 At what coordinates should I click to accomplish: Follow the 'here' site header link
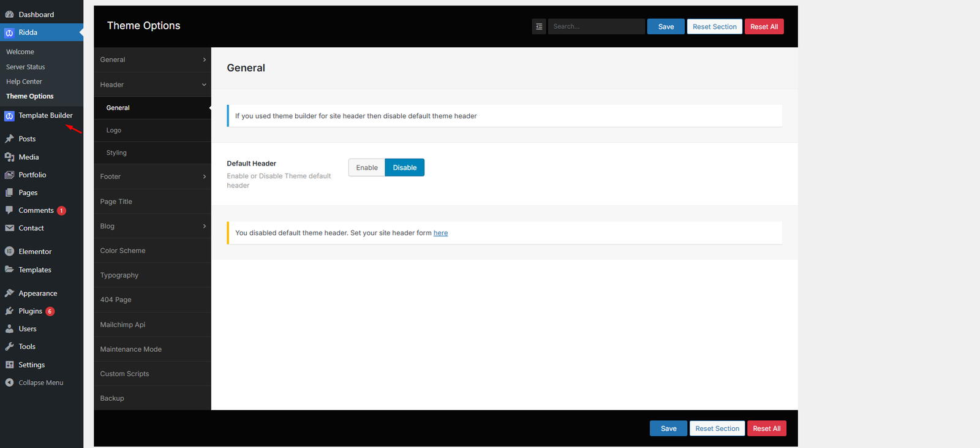440,233
